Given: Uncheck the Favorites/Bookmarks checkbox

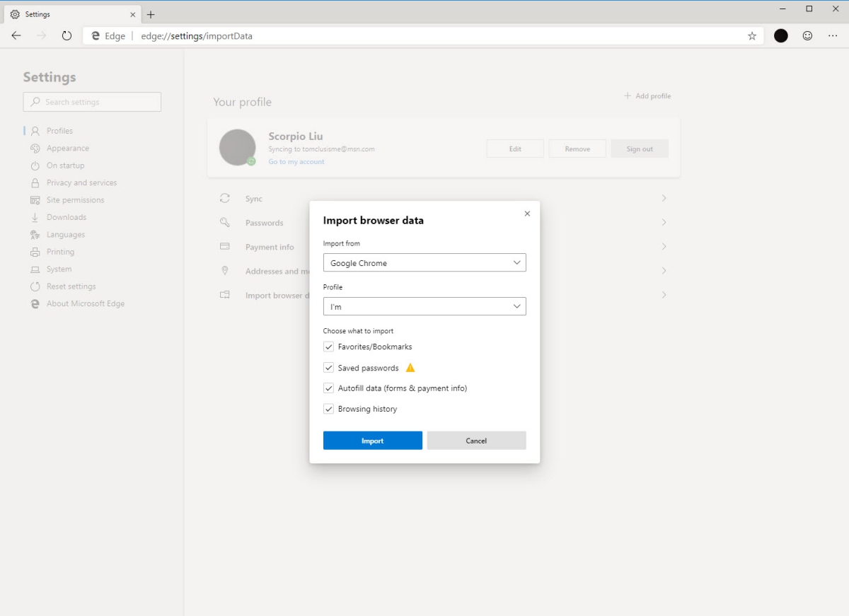Looking at the screenshot, I should point(329,347).
